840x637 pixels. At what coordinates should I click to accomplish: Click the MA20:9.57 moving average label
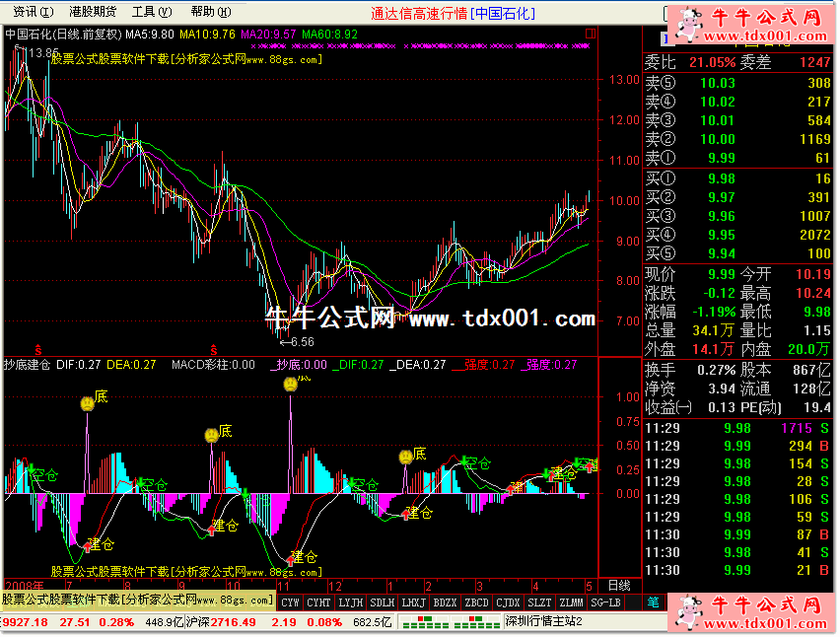(x=268, y=35)
